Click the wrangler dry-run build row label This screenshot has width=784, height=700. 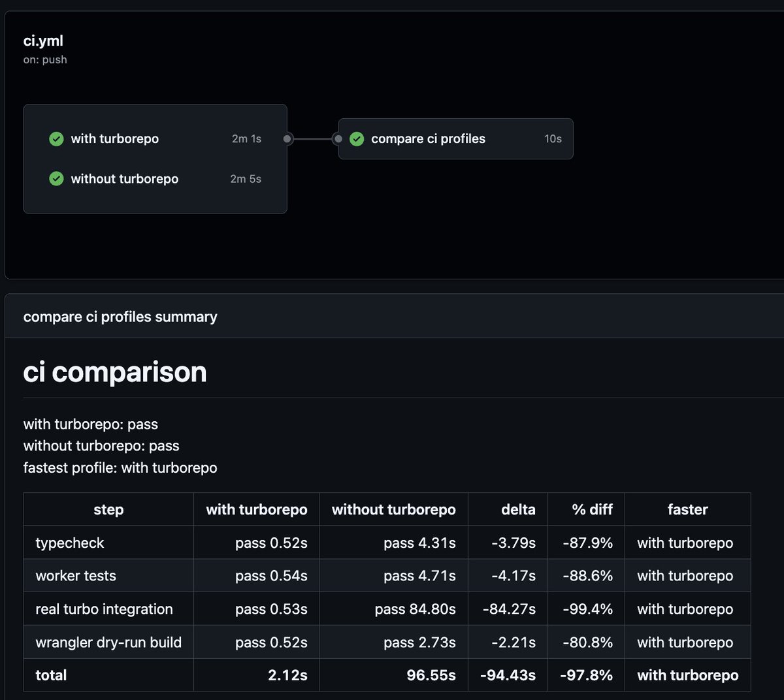108,642
